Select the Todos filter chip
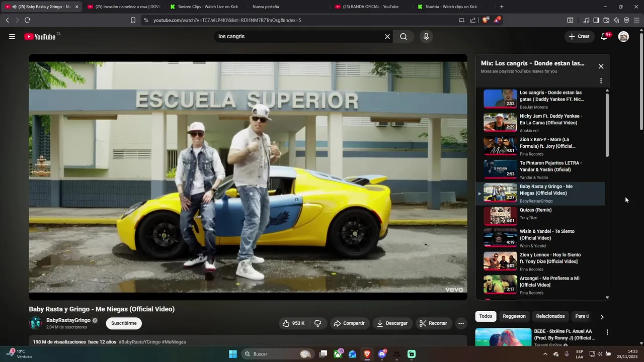 [486, 316]
